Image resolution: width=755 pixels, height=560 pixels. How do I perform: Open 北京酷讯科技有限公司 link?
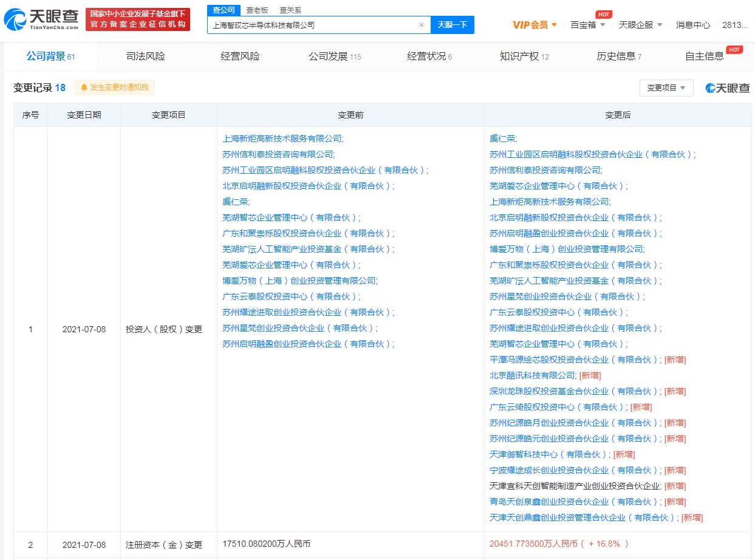coord(533,375)
